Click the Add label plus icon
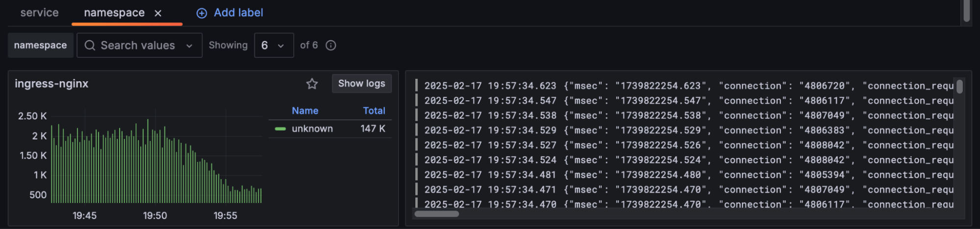The width and height of the screenshot is (980, 229). click(x=201, y=13)
